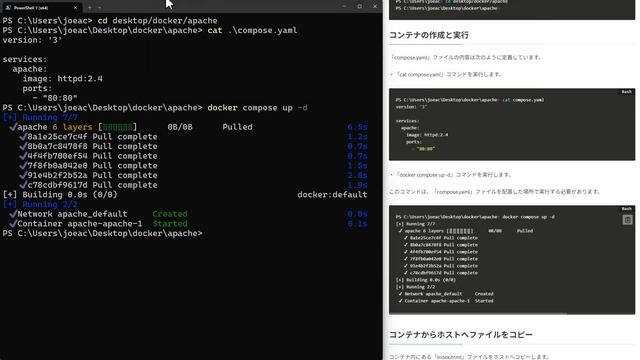The image size is (640, 360).
Task: Minimize the PowerShell terminal window
Action: [x=344, y=7]
